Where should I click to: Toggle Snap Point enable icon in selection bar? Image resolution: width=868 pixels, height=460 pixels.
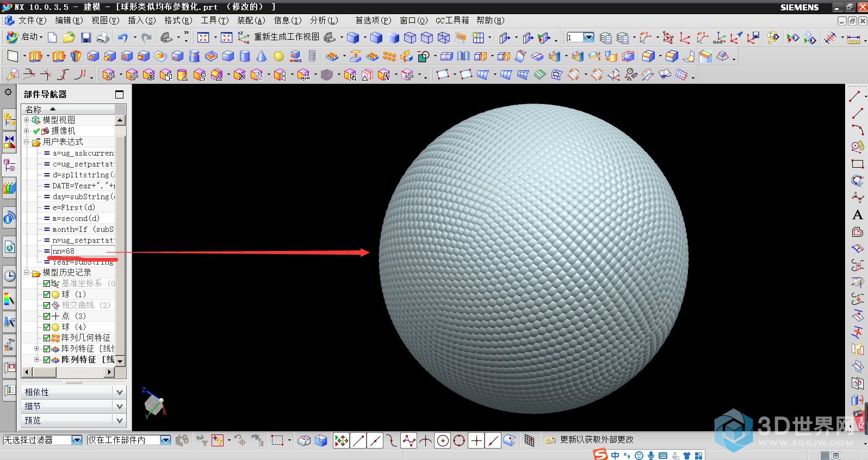[341, 440]
